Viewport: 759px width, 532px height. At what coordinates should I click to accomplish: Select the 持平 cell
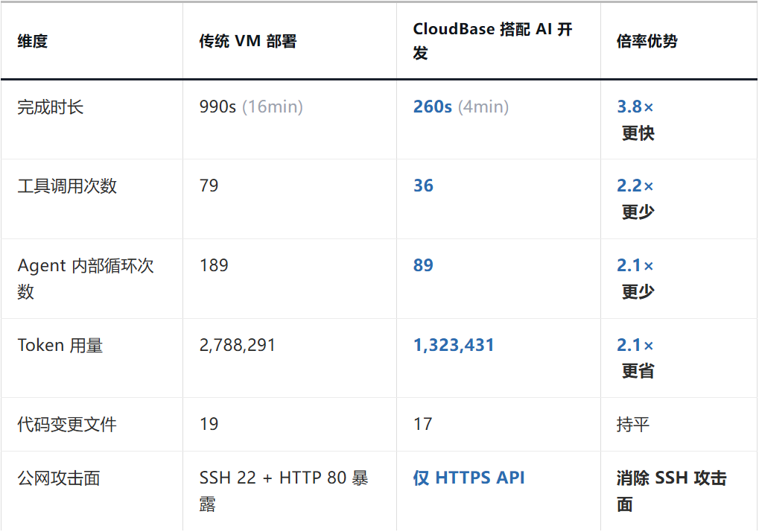point(632,425)
